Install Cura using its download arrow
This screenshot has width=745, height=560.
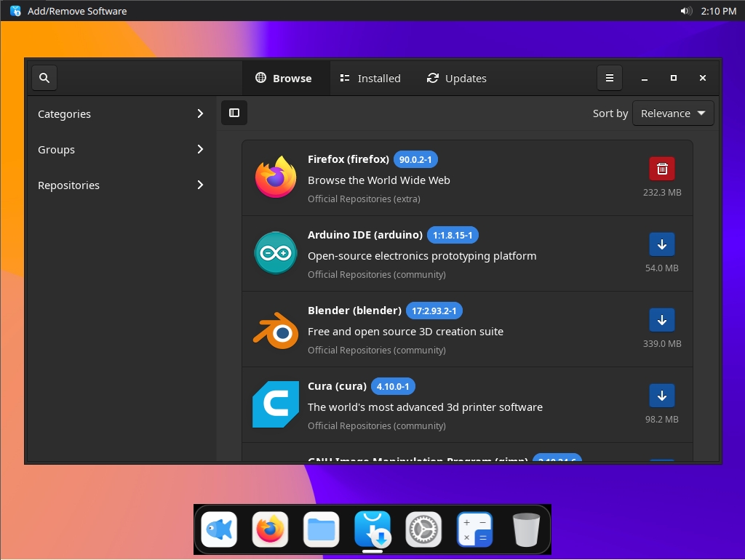[662, 396]
